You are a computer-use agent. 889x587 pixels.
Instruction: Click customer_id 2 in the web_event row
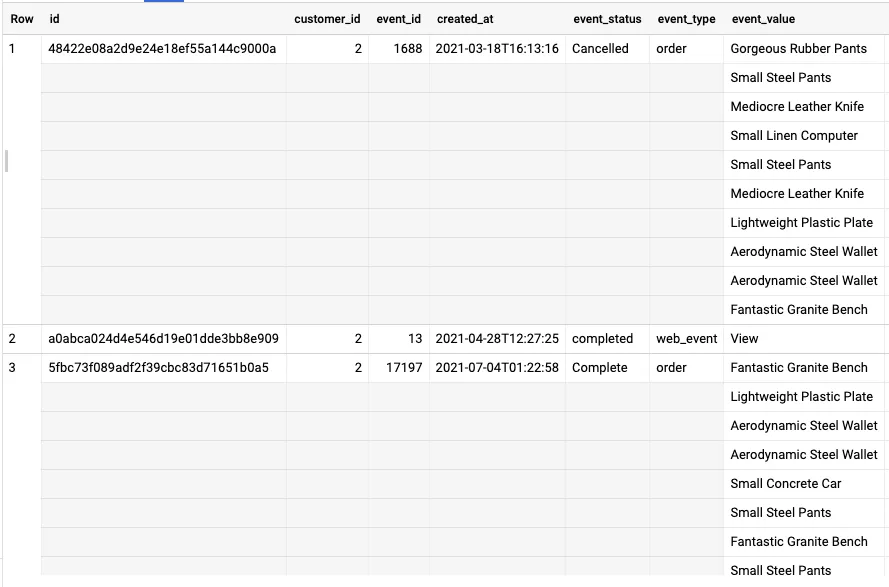click(x=358, y=339)
